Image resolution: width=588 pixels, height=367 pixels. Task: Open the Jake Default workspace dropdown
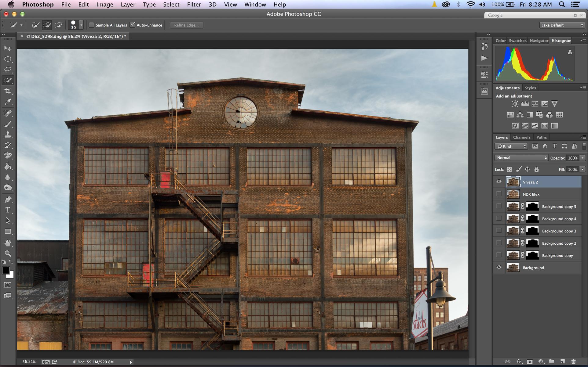point(562,25)
